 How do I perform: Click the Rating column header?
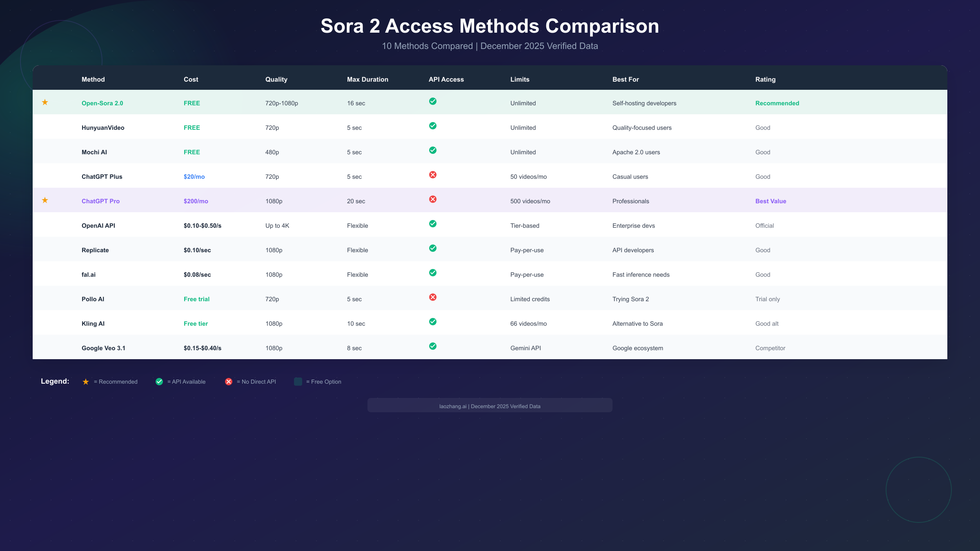coord(765,79)
